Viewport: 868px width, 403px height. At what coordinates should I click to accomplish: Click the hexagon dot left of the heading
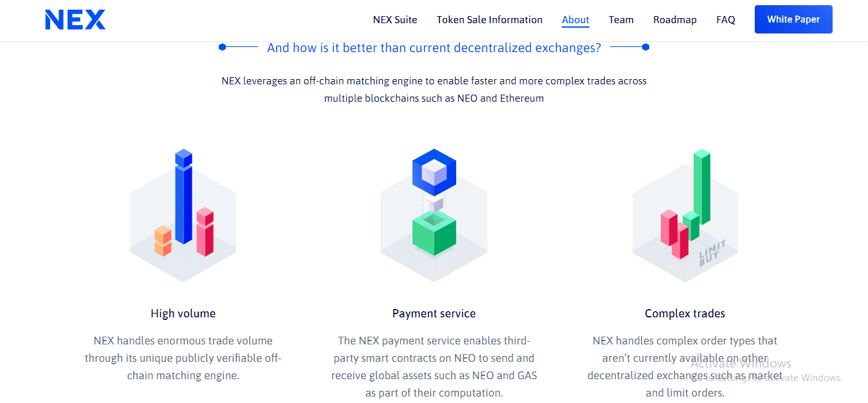[x=222, y=47]
